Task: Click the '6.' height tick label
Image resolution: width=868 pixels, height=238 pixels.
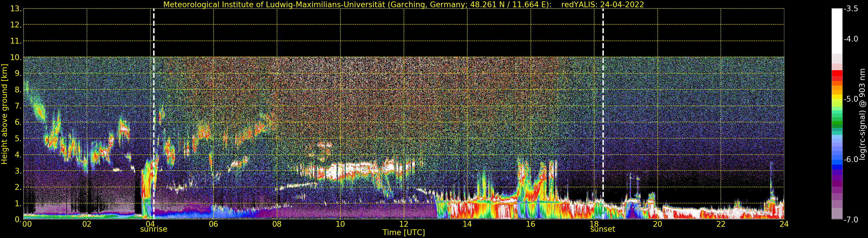Action: [18, 122]
